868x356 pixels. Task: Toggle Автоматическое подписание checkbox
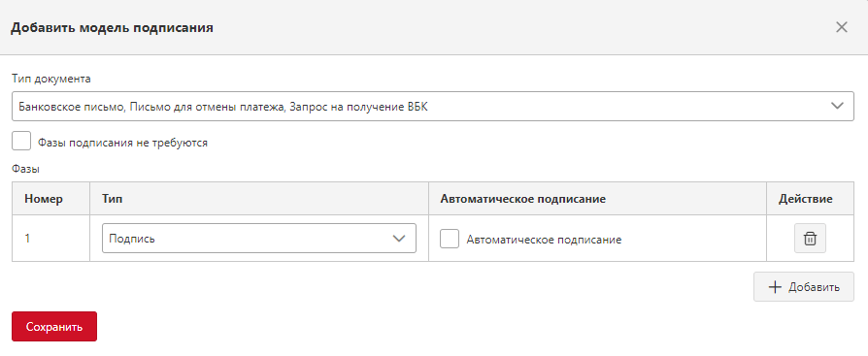[450, 239]
